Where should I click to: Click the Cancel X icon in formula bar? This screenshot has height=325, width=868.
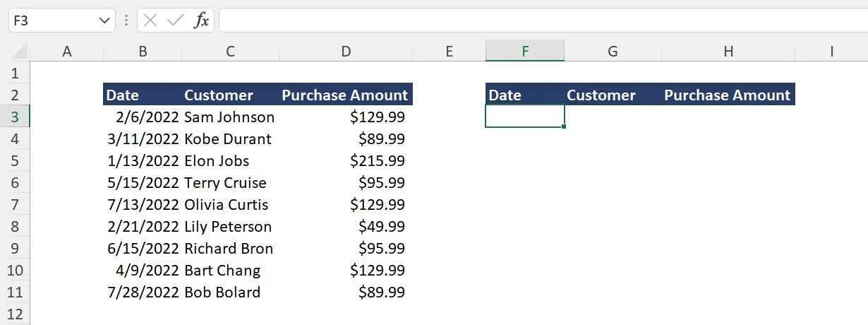[150, 20]
